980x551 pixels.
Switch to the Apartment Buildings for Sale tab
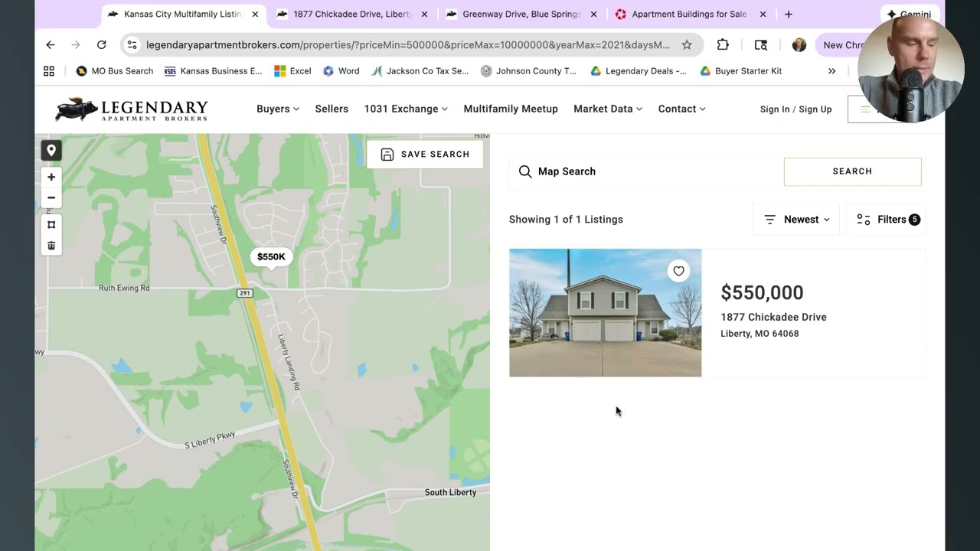689,15
